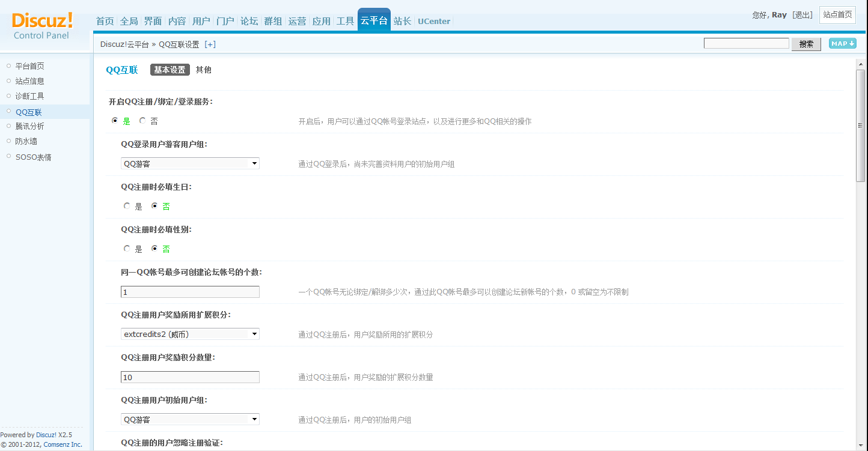Click the Discuz! Control Panel logo

click(42, 26)
